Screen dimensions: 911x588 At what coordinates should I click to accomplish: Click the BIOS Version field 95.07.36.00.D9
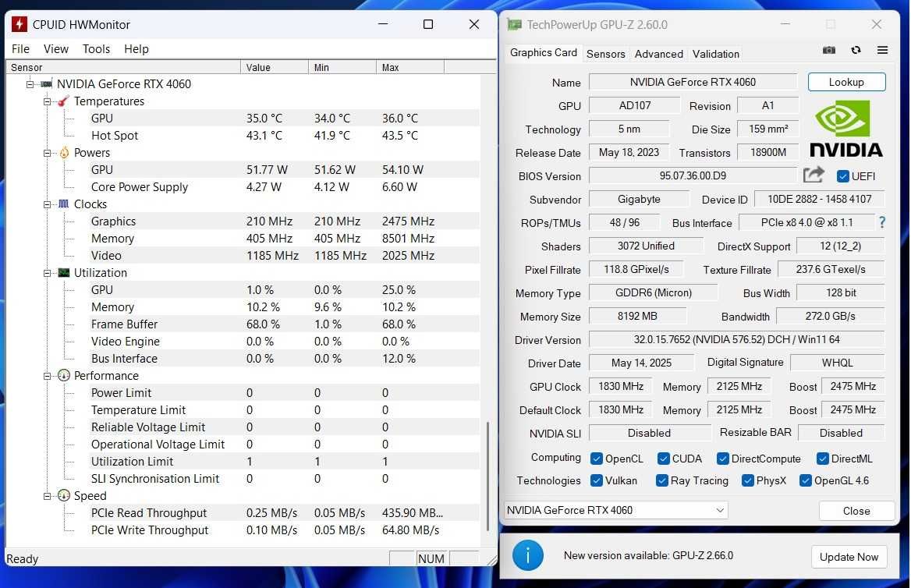(x=693, y=175)
